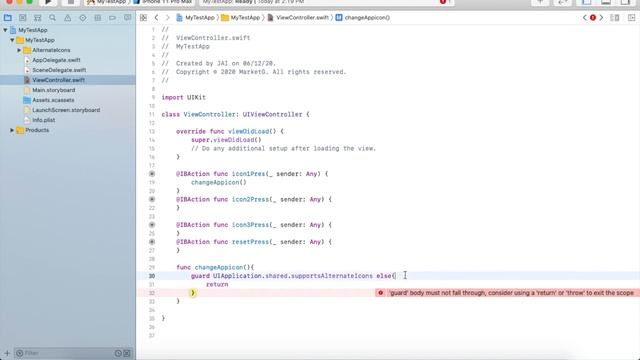
Task: Stop the running app
Action: pos(71,2)
